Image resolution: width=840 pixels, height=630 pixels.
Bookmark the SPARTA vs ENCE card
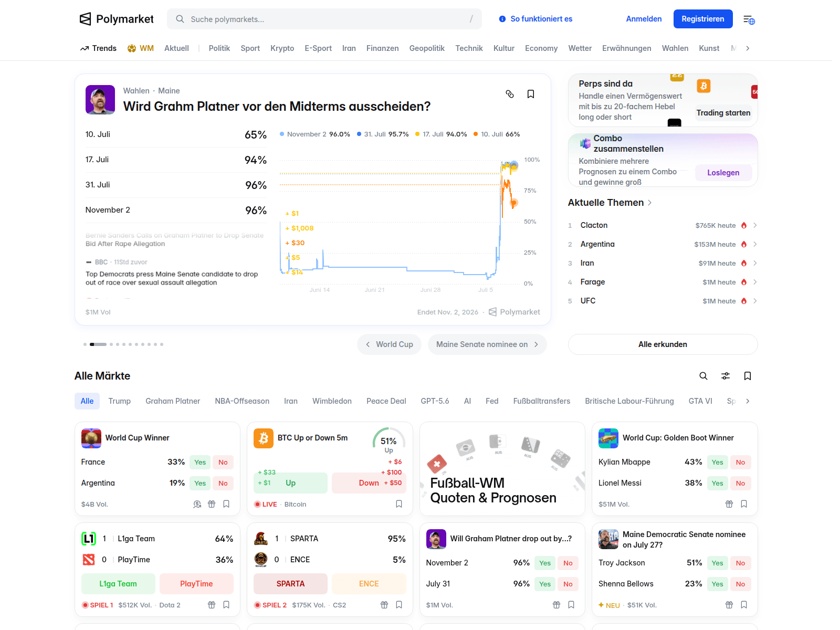(x=399, y=605)
